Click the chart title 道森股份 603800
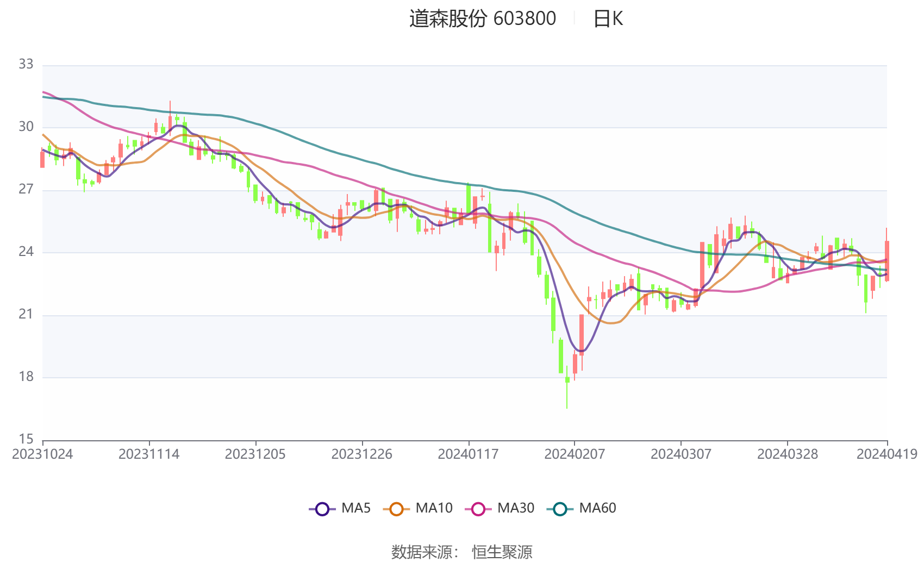The height and width of the screenshot is (562, 924). coord(483,18)
